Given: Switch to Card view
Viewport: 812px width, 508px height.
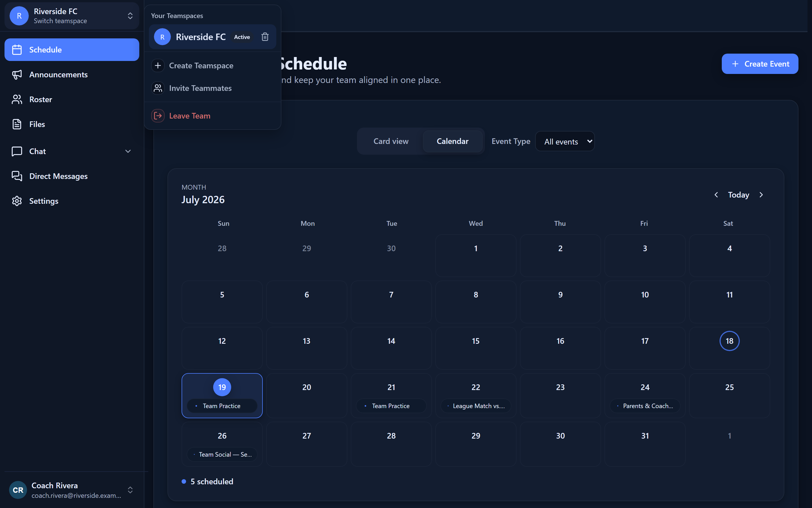Looking at the screenshot, I should 391,141.
